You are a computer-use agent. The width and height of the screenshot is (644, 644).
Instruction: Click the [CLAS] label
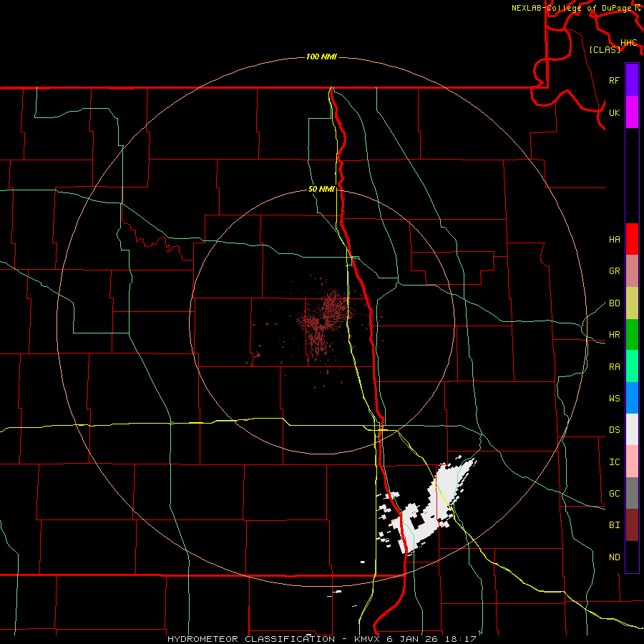[x=605, y=49]
